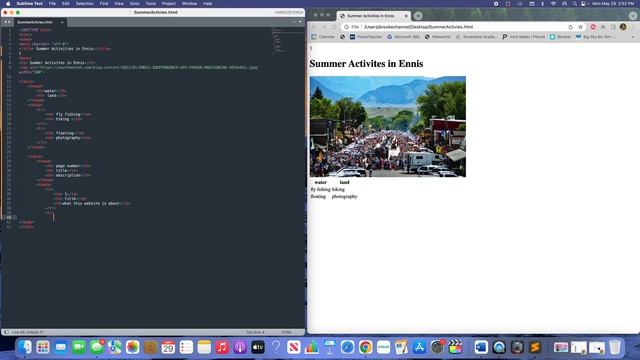
Task: Click the Chrome address bar URL
Action: (x=418, y=27)
